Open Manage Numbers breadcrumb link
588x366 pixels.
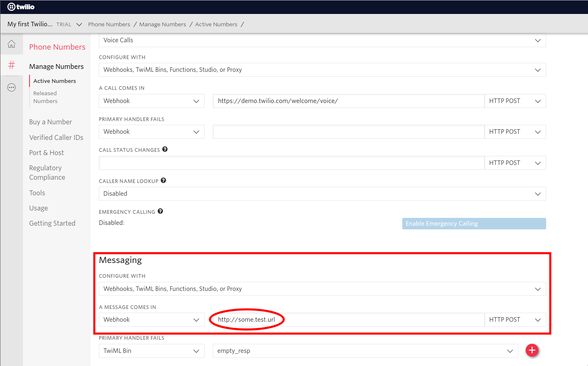coord(163,25)
